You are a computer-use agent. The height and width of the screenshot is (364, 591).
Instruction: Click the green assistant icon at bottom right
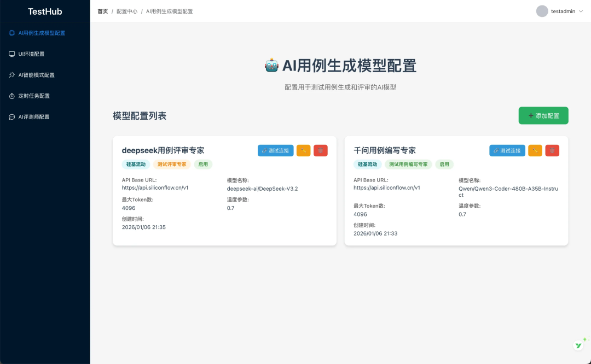578,344
